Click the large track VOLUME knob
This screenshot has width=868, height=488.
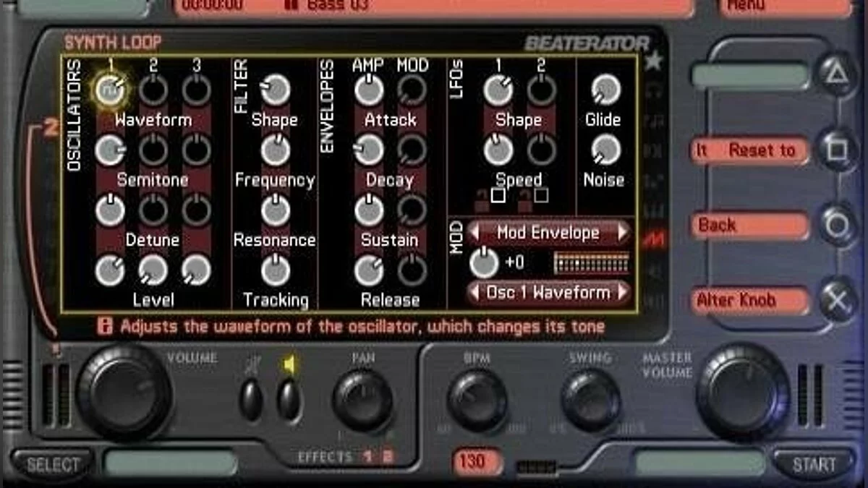124,393
